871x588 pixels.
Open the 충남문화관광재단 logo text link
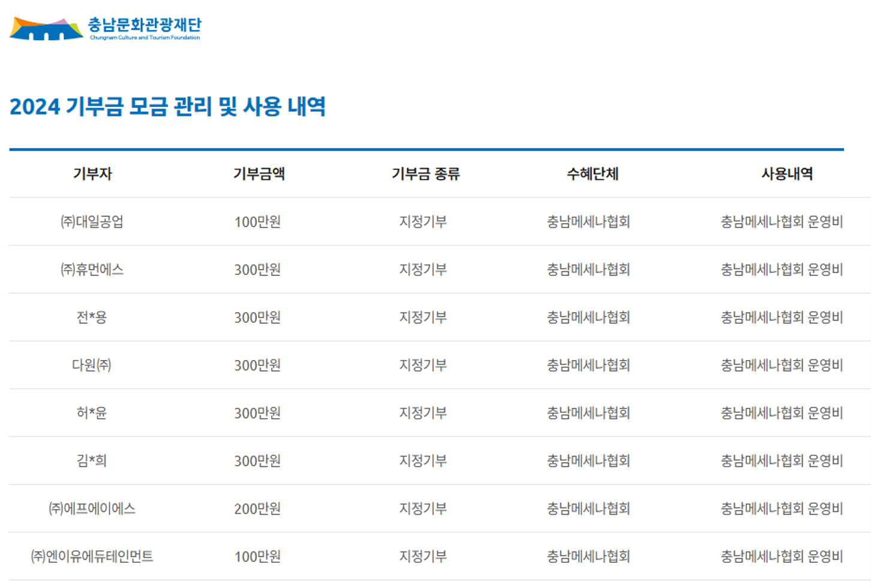tap(145, 28)
